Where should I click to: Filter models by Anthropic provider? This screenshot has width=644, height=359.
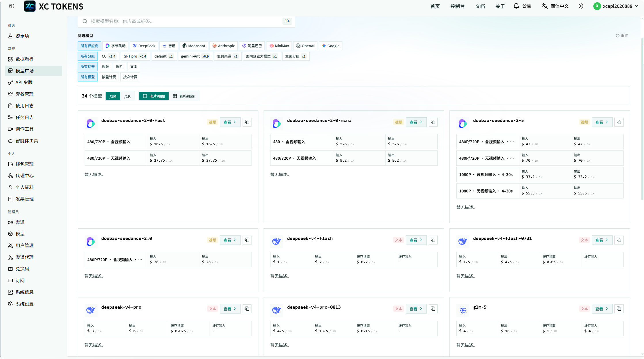tap(224, 46)
